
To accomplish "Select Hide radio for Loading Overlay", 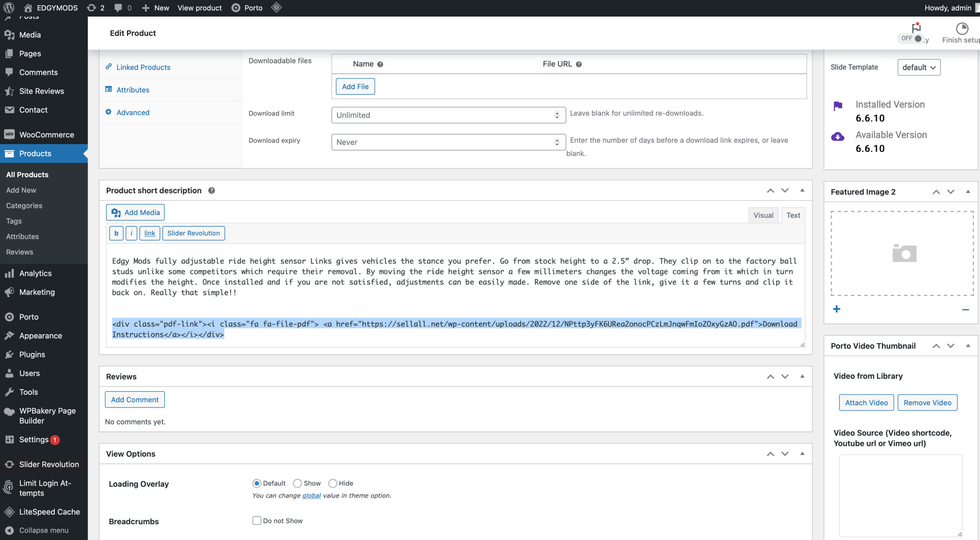I will pyautogui.click(x=333, y=483).
